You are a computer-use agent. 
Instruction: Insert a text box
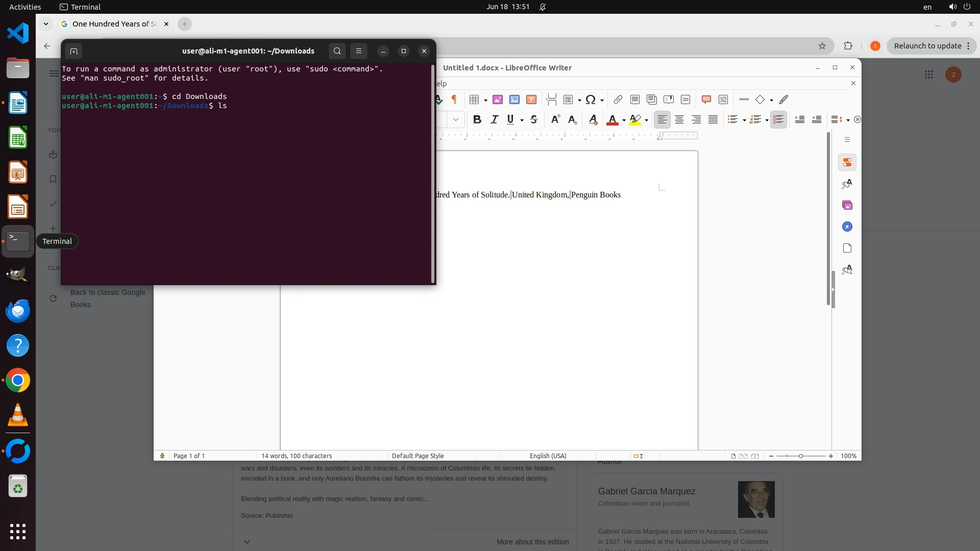coord(531,99)
